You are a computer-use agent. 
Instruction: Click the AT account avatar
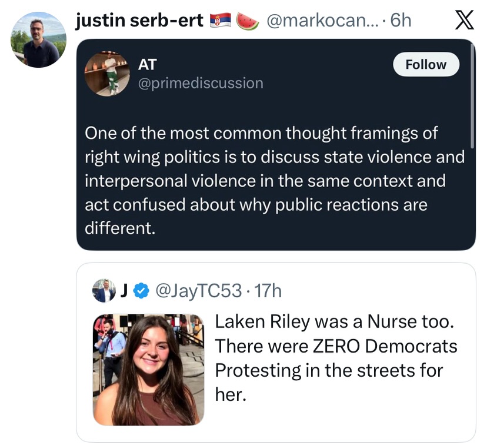click(x=108, y=73)
